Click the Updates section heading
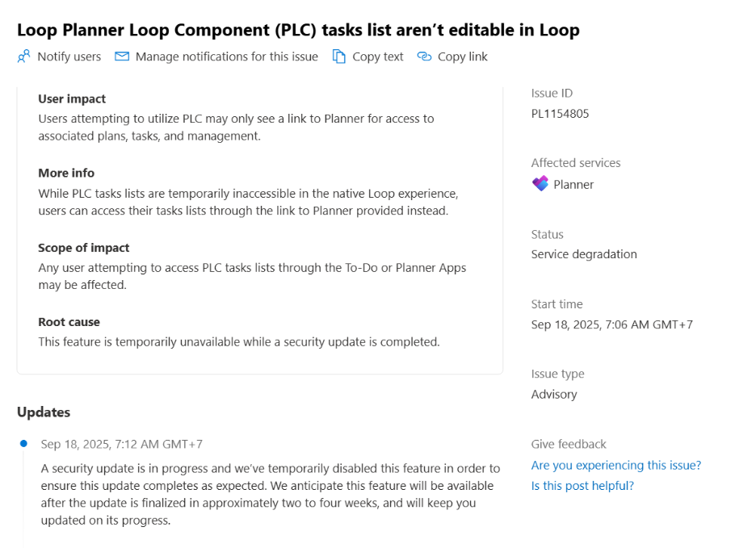Image resolution: width=756 pixels, height=548 pixels. (x=44, y=412)
